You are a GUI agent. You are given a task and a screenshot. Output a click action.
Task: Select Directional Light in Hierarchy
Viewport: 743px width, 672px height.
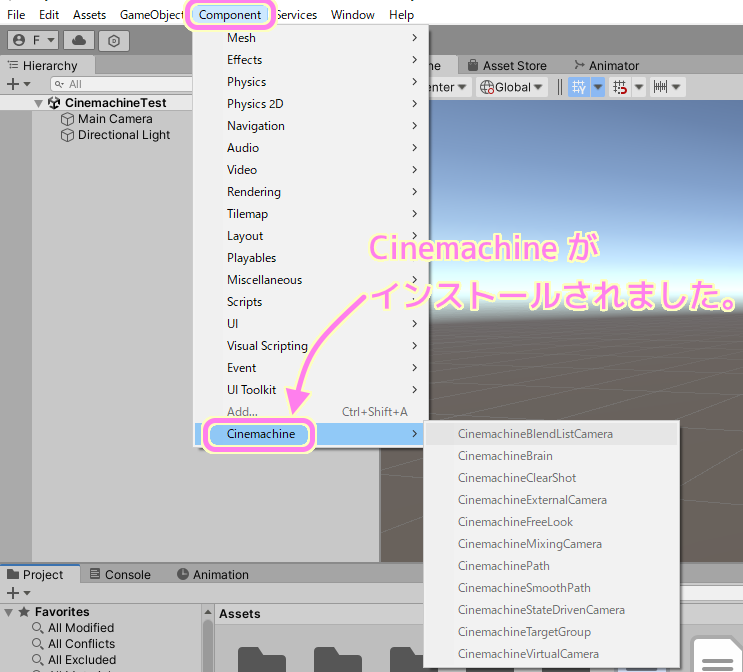(x=124, y=135)
